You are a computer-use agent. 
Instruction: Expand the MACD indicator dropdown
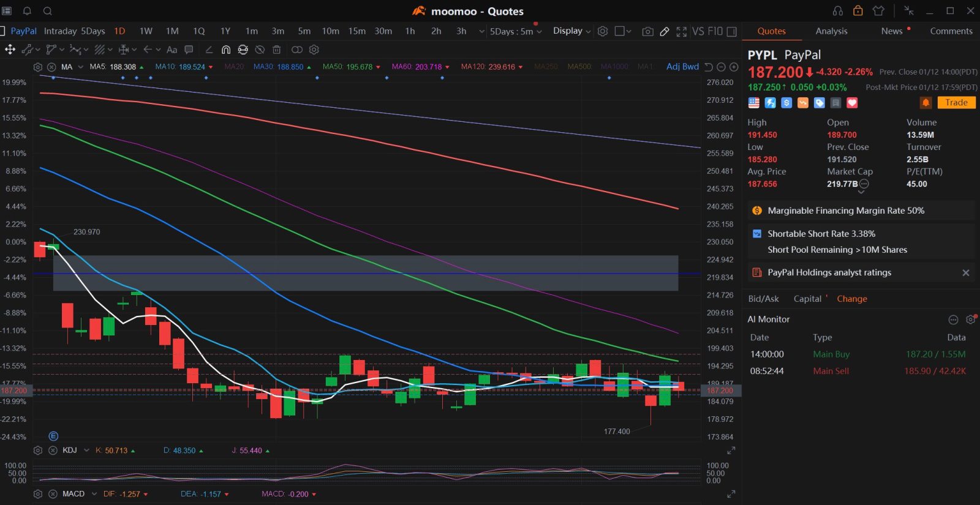point(94,494)
